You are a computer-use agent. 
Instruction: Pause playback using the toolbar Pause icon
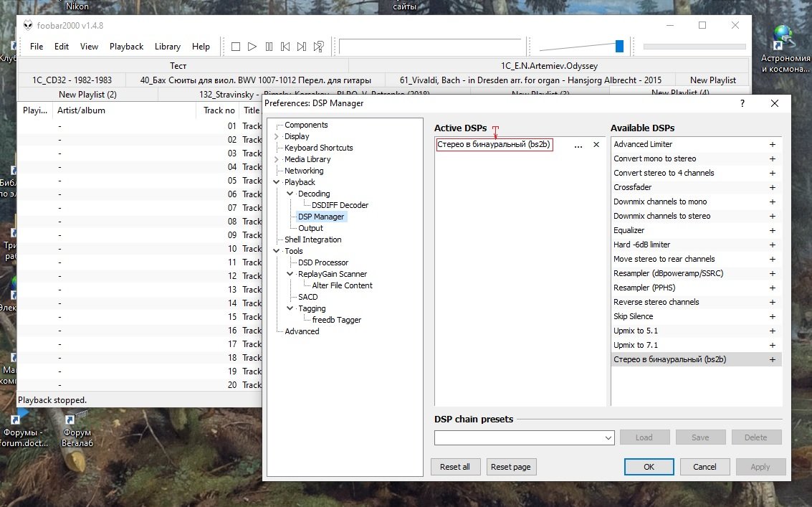pos(269,47)
